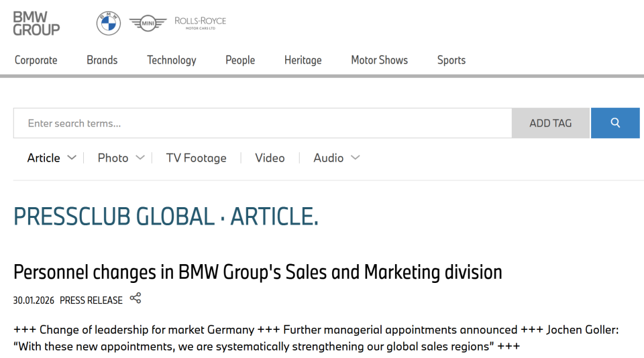Click the PRESS RELEASE label
The image size is (644, 358).
pyautogui.click(x=91, y=300)
